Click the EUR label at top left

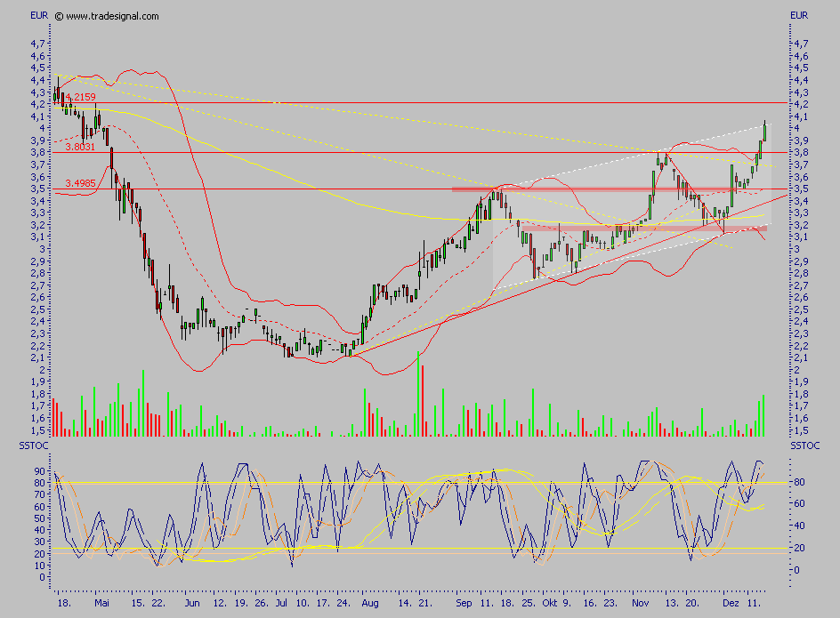tap(39, 15)
